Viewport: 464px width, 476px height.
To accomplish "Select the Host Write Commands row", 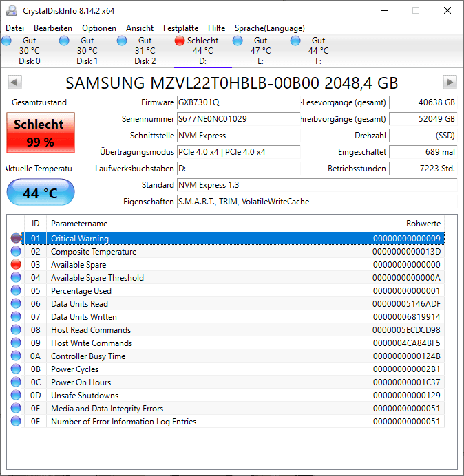I will point(226,343).
